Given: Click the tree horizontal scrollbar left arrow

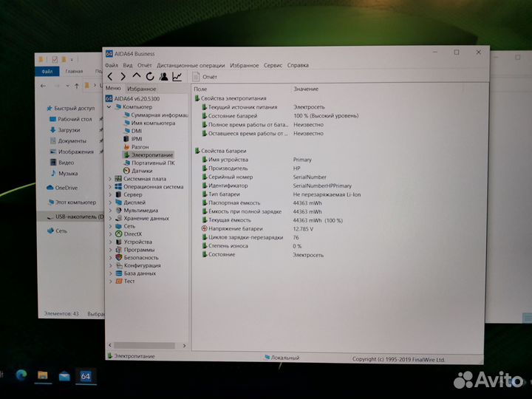Looking at the screenshot, I should 110,345.
